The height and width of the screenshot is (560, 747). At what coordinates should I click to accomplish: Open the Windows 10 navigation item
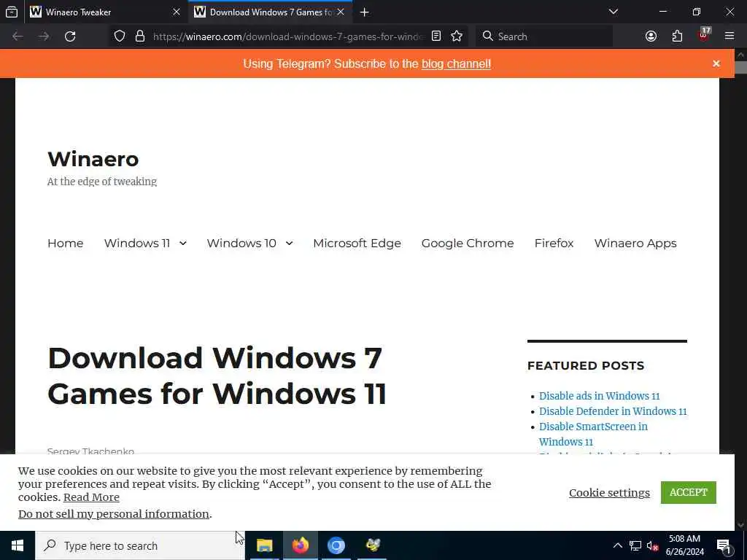(x=241, y=244)
